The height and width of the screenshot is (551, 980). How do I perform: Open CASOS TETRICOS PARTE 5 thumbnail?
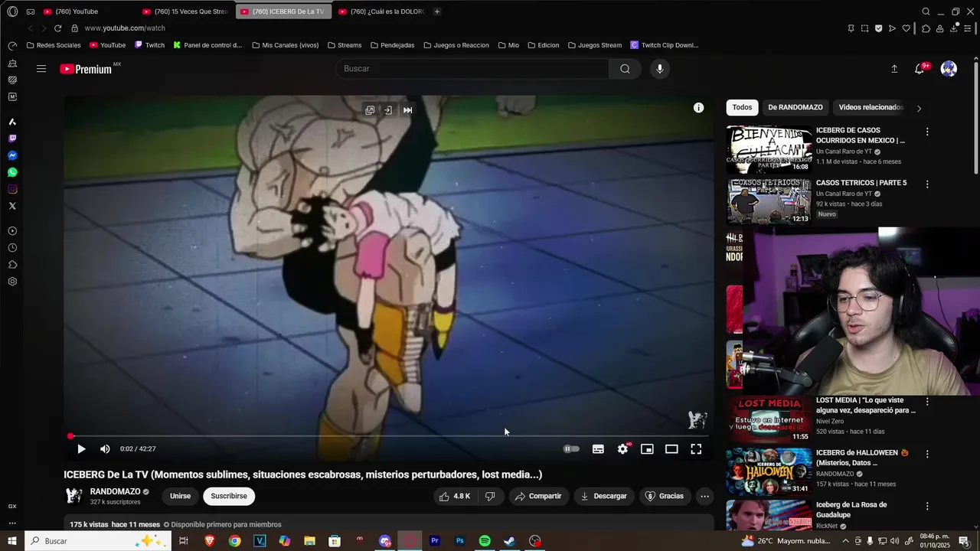coord(769,201)
